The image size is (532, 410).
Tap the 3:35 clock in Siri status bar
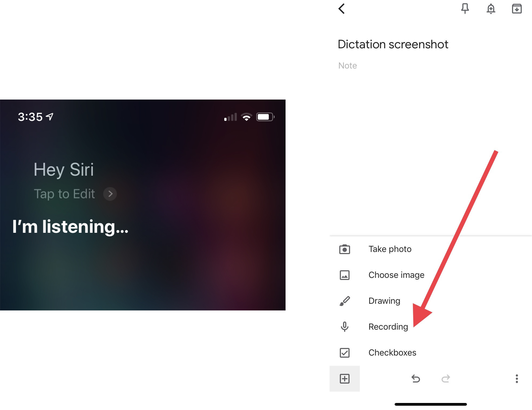pos(30,117)
